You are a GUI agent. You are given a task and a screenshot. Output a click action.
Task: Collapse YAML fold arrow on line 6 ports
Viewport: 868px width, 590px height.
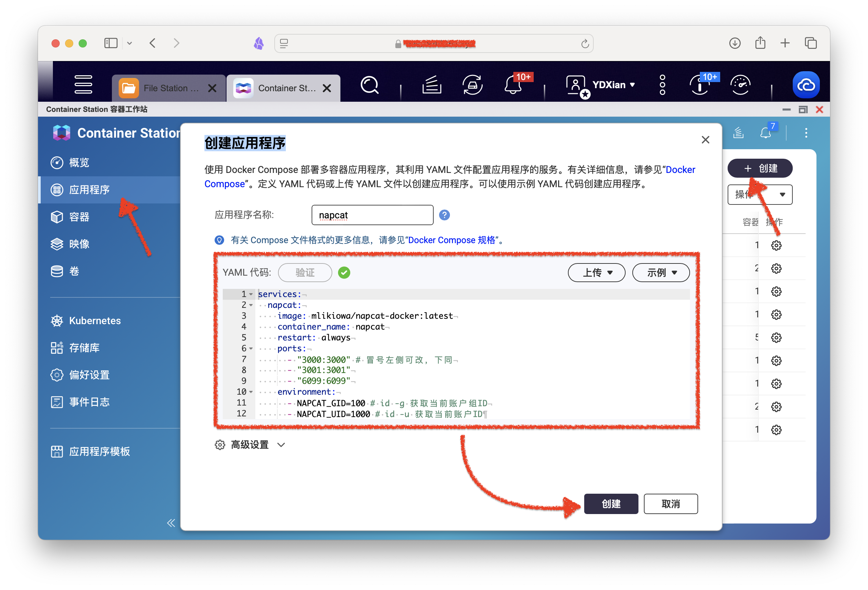click(x=251, y=348)
